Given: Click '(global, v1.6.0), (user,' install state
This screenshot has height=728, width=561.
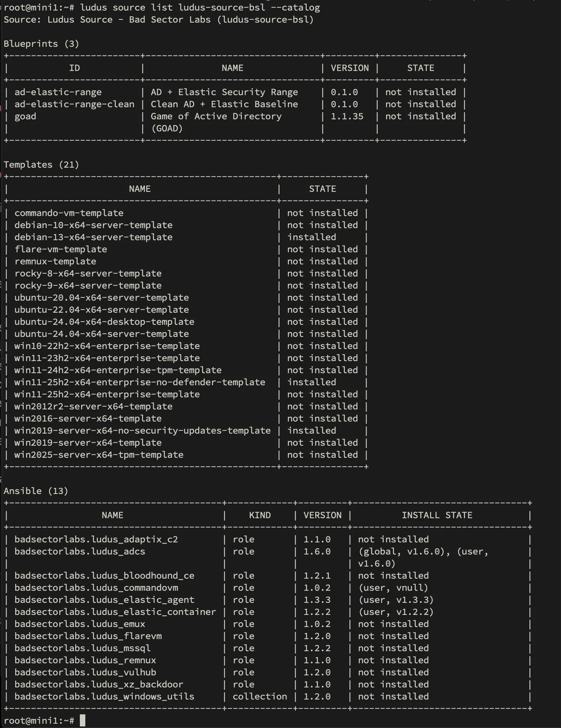Looking at the screenshot, I should click(423, 552).
